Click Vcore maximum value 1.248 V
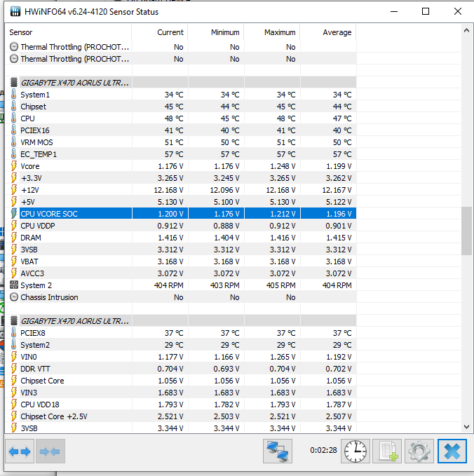 point(283,166)
